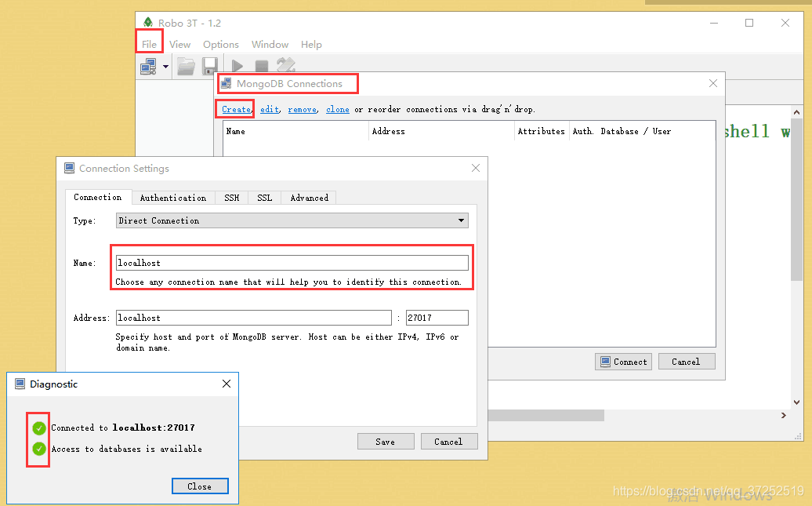Switch to the Advanced tab

point(309,198)
